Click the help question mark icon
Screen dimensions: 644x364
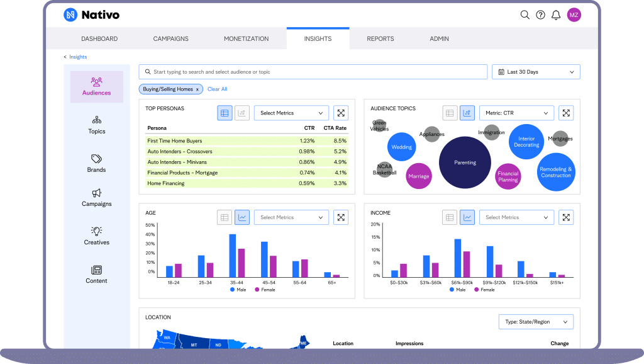pos(541,14)
